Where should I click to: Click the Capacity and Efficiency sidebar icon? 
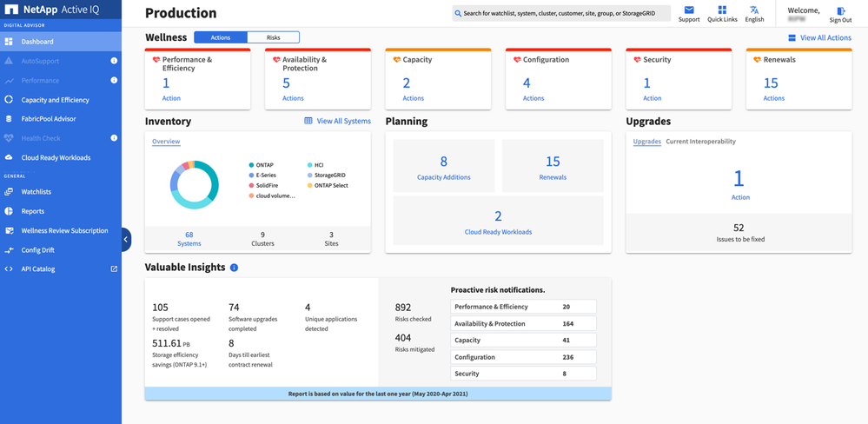pos(9,100)
